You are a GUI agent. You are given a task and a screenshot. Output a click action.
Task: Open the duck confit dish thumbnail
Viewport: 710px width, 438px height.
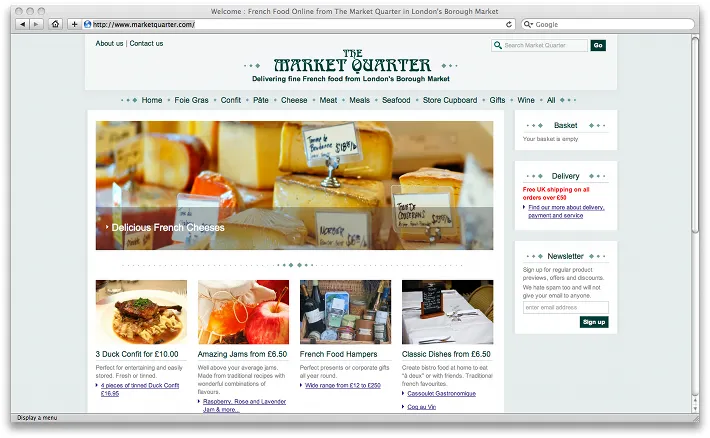[x=141, y=312]
